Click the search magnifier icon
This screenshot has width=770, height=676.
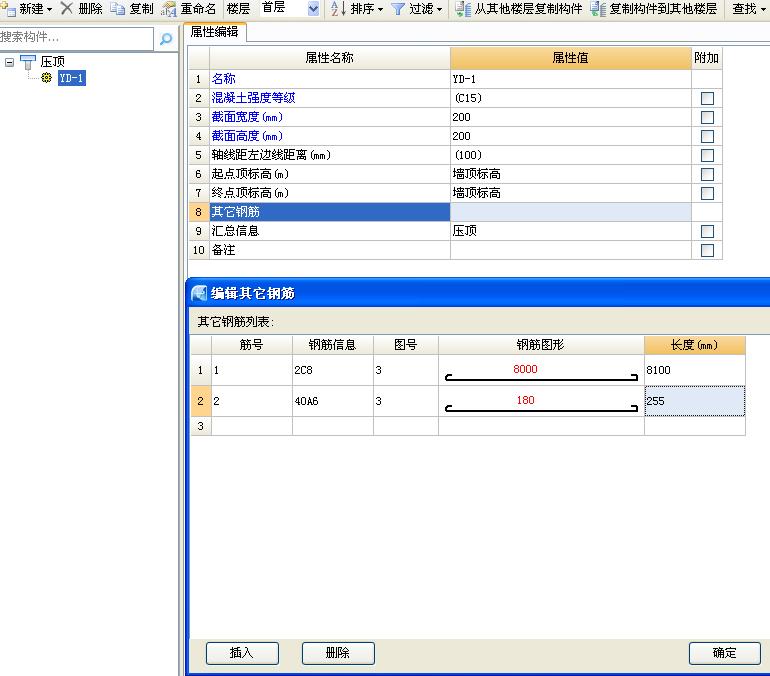coord(166,38)
